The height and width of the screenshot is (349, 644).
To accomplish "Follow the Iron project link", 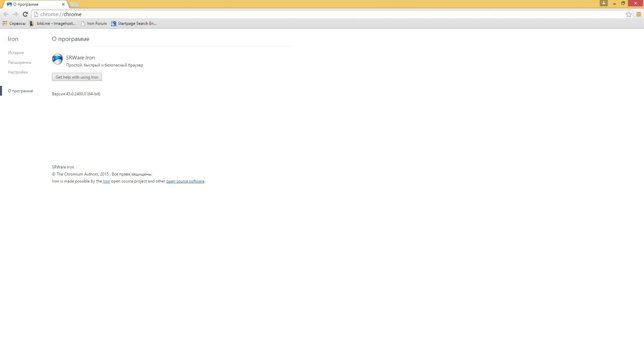I will (106, 181).
